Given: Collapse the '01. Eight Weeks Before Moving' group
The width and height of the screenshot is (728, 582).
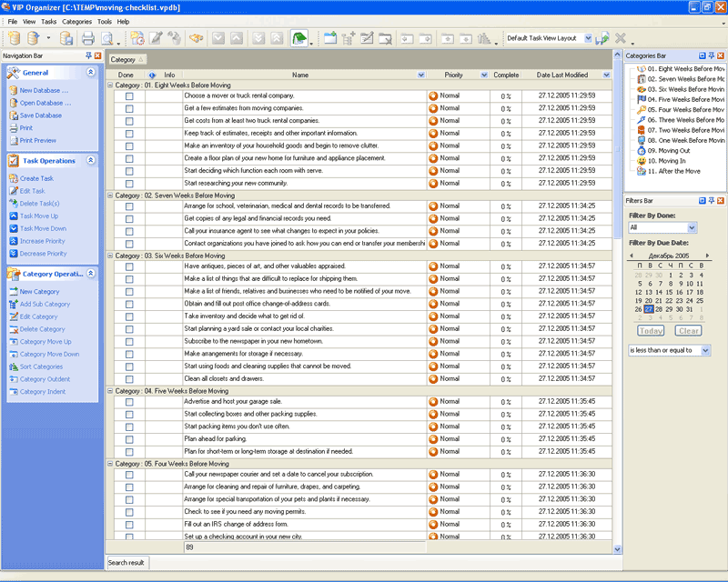Looking at the screenshot, I should point(110,85).
